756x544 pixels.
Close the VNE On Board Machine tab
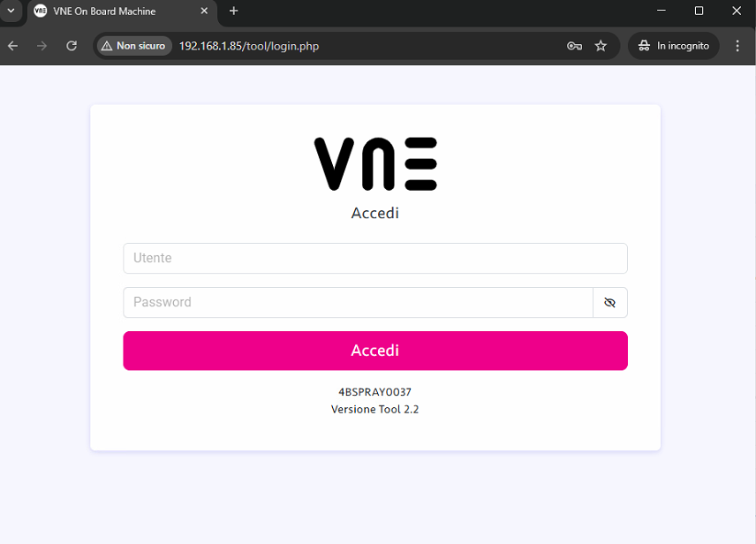pos(204,11)
